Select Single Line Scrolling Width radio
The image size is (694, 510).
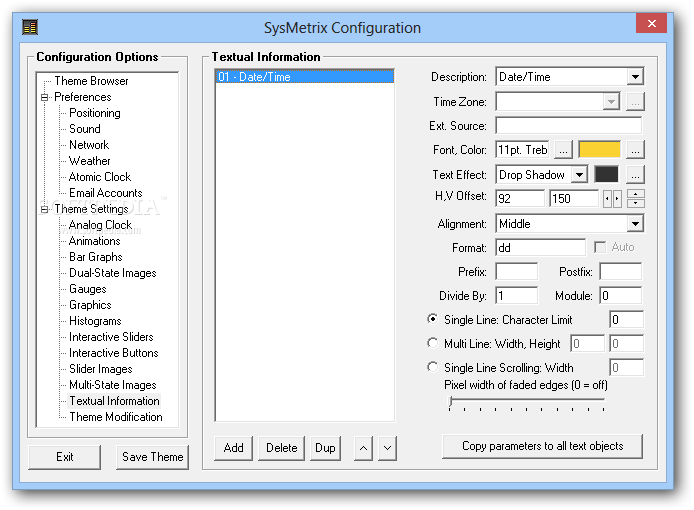[x=432, y=367]
